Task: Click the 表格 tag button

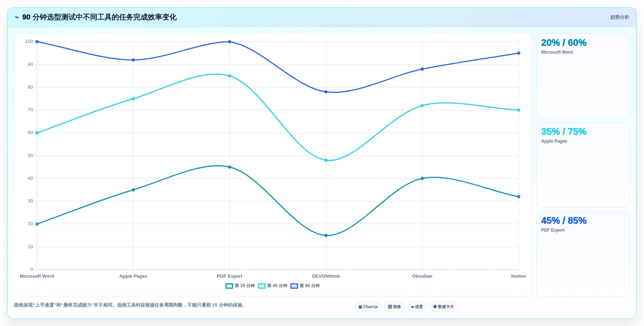Action: pyautogui.click(x=394, y=307)
